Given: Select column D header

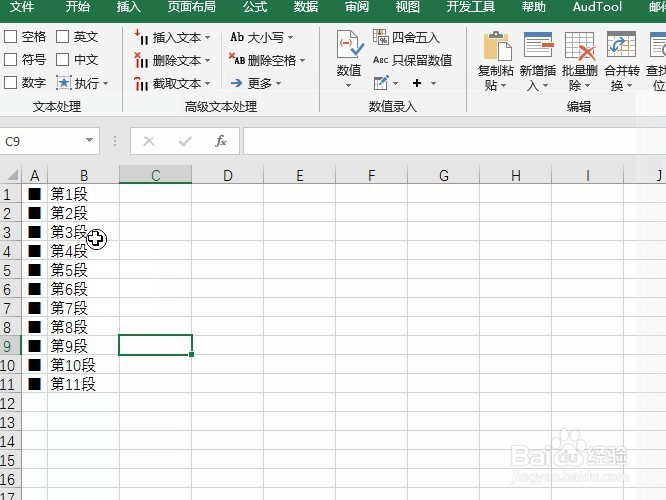Looking at the screenshot, I should tap(228, 175).
